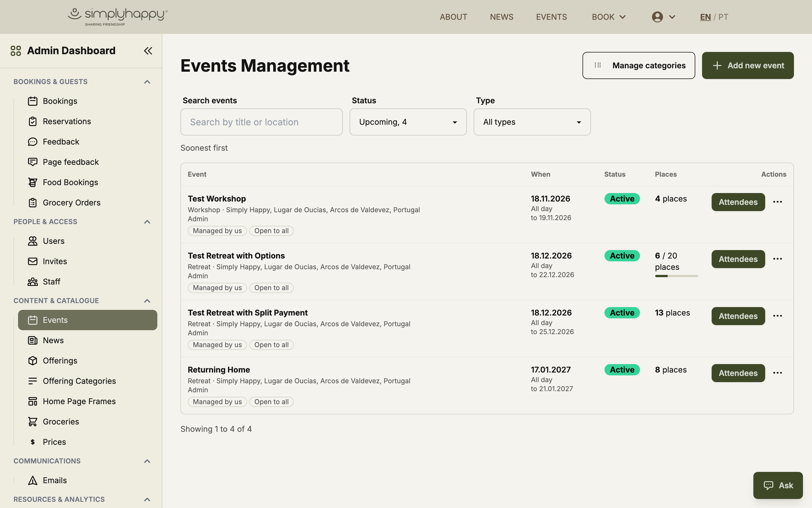Click the Bookings calendar icon in sidebar

tap(32, 101)
